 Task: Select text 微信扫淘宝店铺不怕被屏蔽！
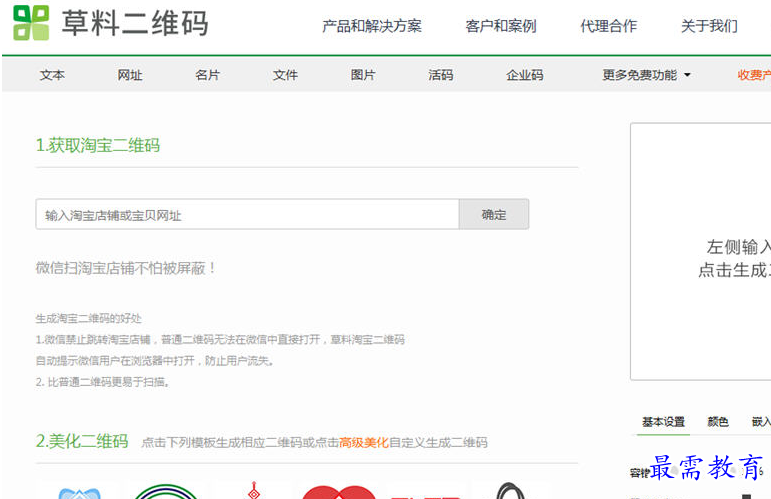pos(126,268)
